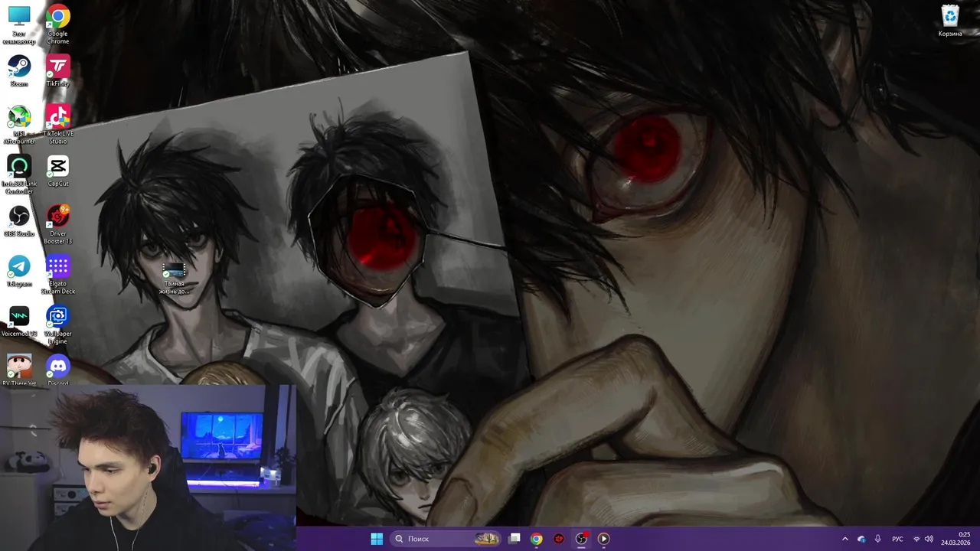The width and height of the screenshot is (980, 551).
Task: Click the Поиск taskbar search box
Action: (x=446, y=539)
